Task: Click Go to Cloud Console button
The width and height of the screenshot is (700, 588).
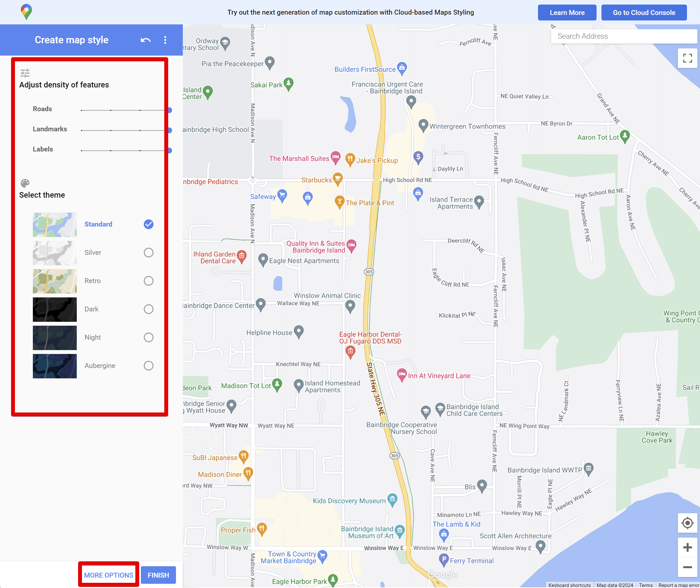Action: click(x=644, y=13)
